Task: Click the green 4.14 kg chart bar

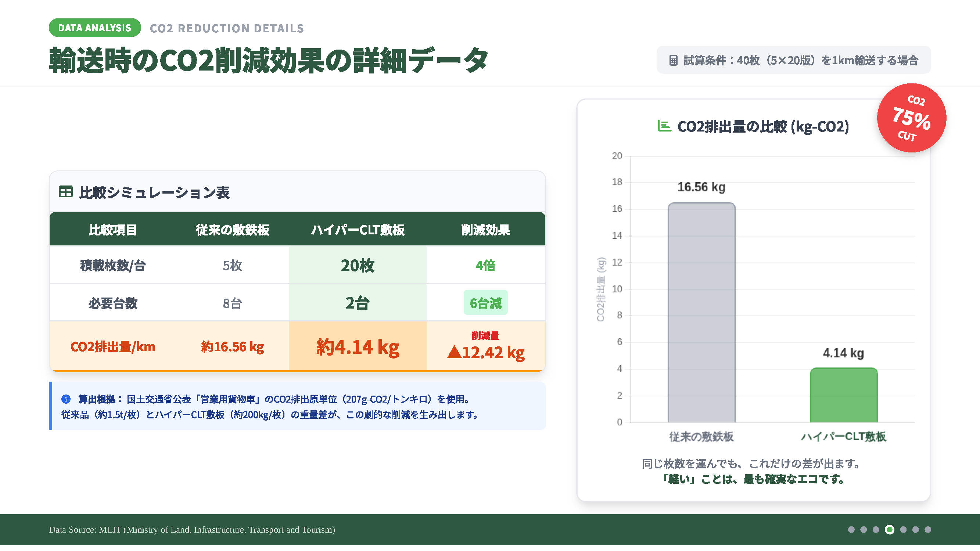Action: pyautogui.click(x=843, y=396)
